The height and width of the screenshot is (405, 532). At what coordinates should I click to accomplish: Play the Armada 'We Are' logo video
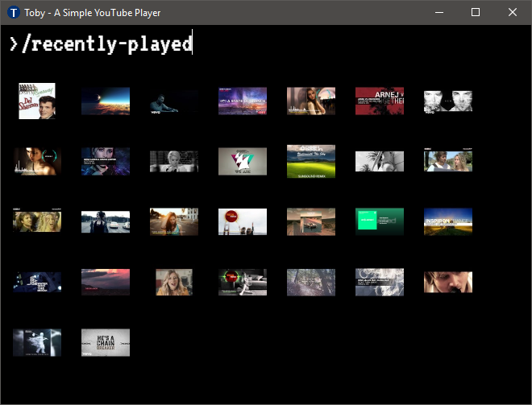pyautogui.click(x=243, y=161)
